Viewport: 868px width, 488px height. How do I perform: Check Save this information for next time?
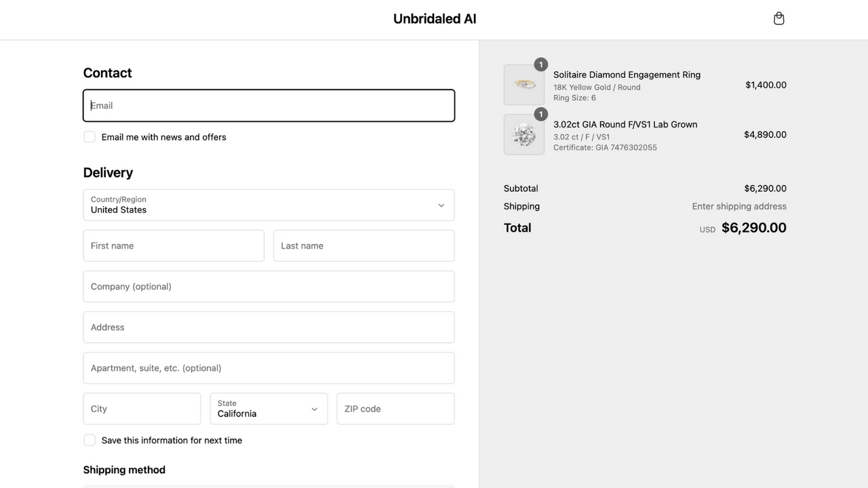(90, 440)
